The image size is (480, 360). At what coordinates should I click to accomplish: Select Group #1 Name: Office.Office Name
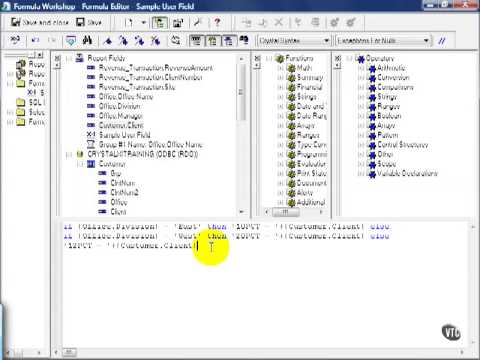coord(150,145)
